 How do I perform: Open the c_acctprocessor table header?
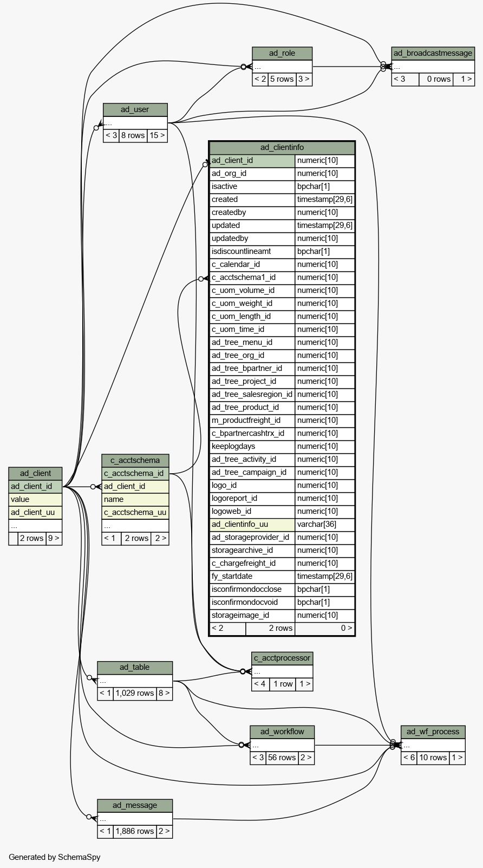(282, 658)
